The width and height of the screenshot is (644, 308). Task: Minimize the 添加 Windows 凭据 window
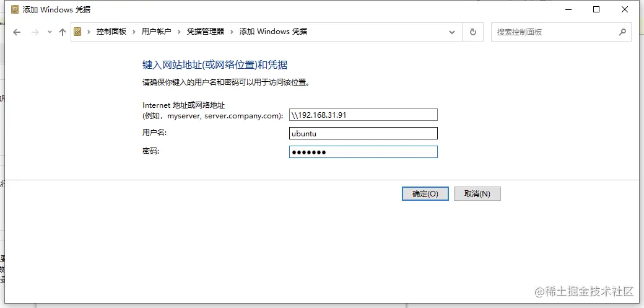pyautogui.click(x=568, y=9)
